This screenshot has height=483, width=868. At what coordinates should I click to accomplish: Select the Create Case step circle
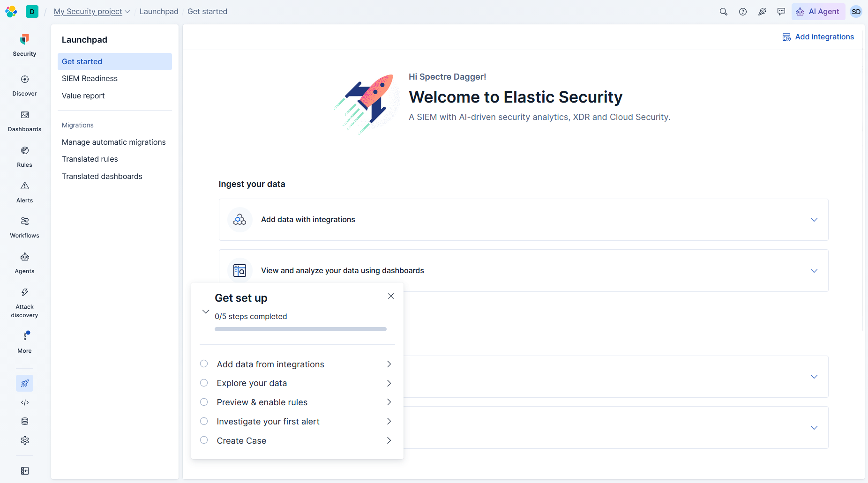pos(204,440)
